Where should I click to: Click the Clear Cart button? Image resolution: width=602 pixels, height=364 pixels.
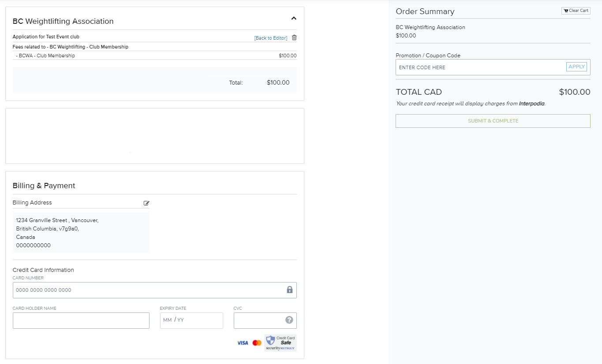576,11
